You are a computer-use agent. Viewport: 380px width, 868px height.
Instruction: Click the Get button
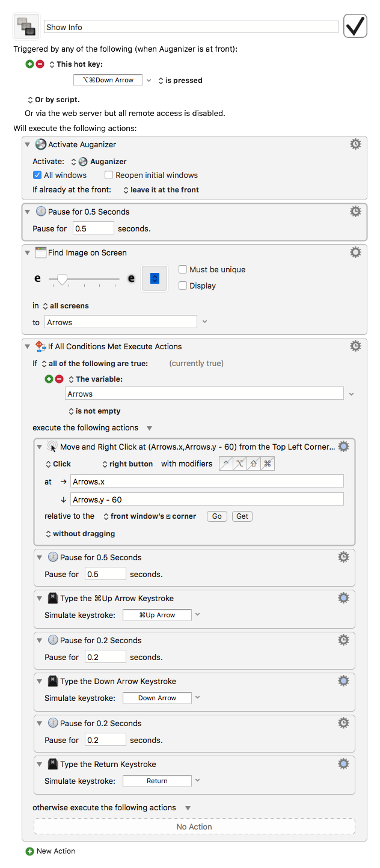(242, 516)
